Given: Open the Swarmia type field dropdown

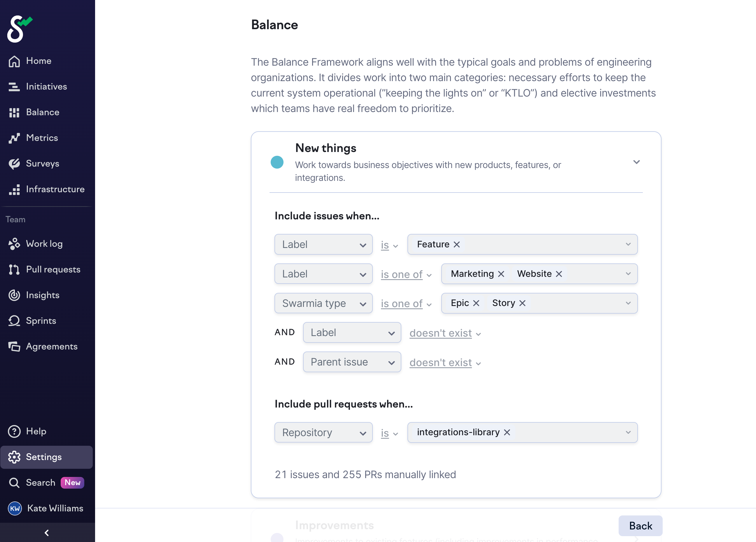Looking at the screenshot, I should click(x=323, y=303).
